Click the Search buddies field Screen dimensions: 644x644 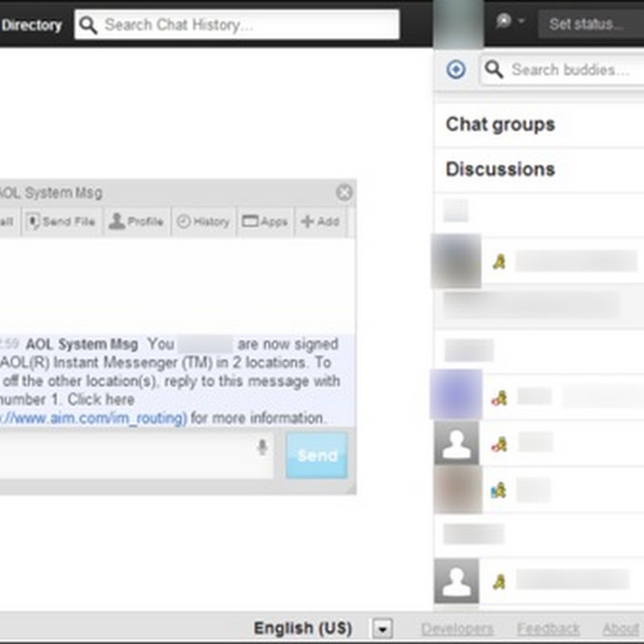[x=562, y=70]
